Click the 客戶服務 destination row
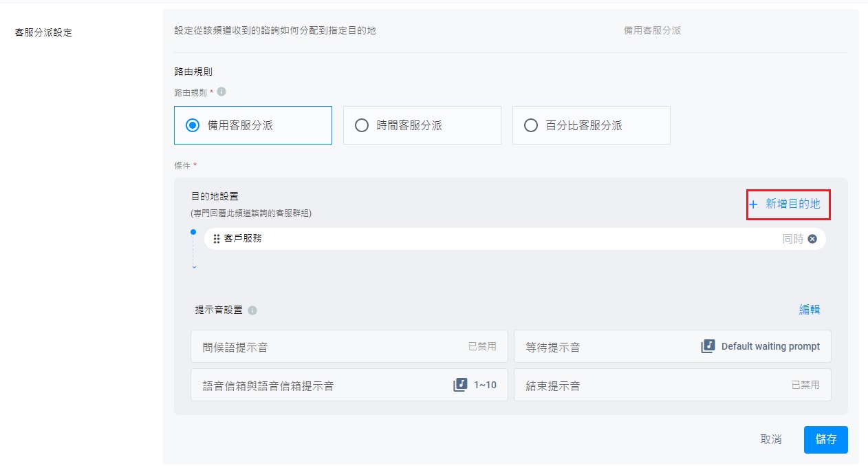 (x=515, y=239)
